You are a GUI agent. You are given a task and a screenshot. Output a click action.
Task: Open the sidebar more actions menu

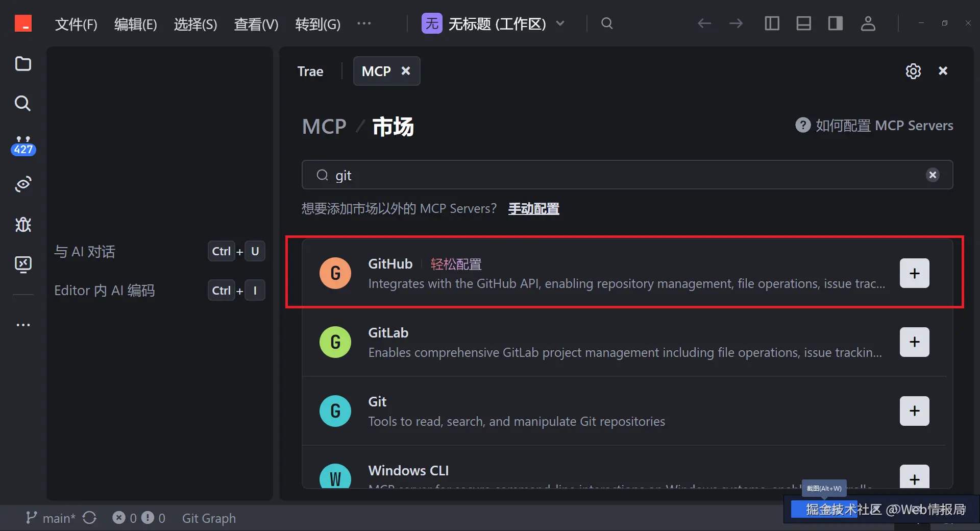pos(23,325)
